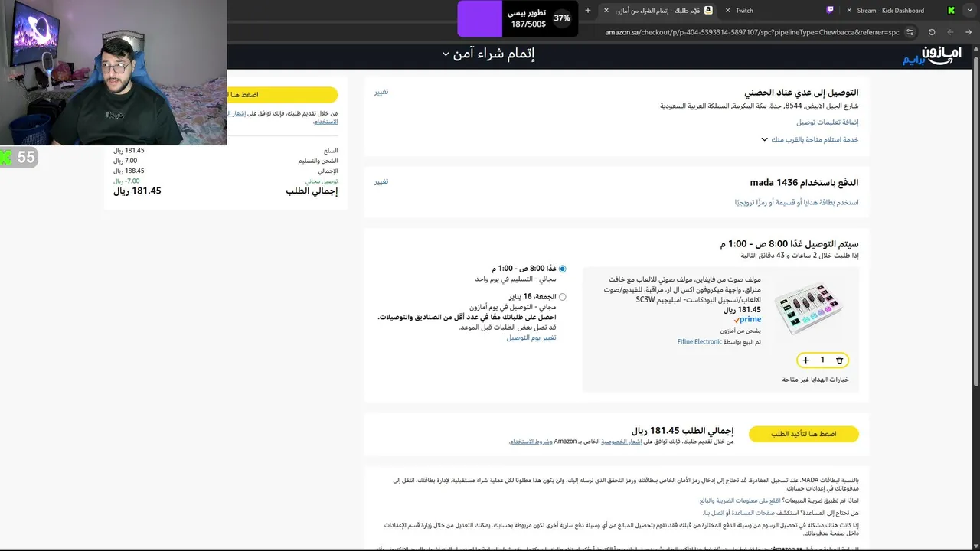Open a new browser tab with plus button
Image resolution: width=980 pixels, height=551 pixels.
pyautogui.click(x=588, y=11)
